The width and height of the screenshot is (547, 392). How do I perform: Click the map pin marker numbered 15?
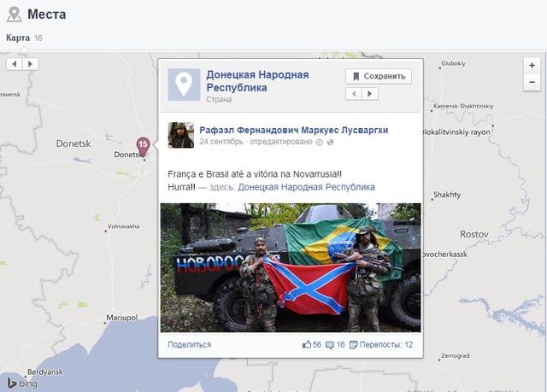(x=144, y=145)
